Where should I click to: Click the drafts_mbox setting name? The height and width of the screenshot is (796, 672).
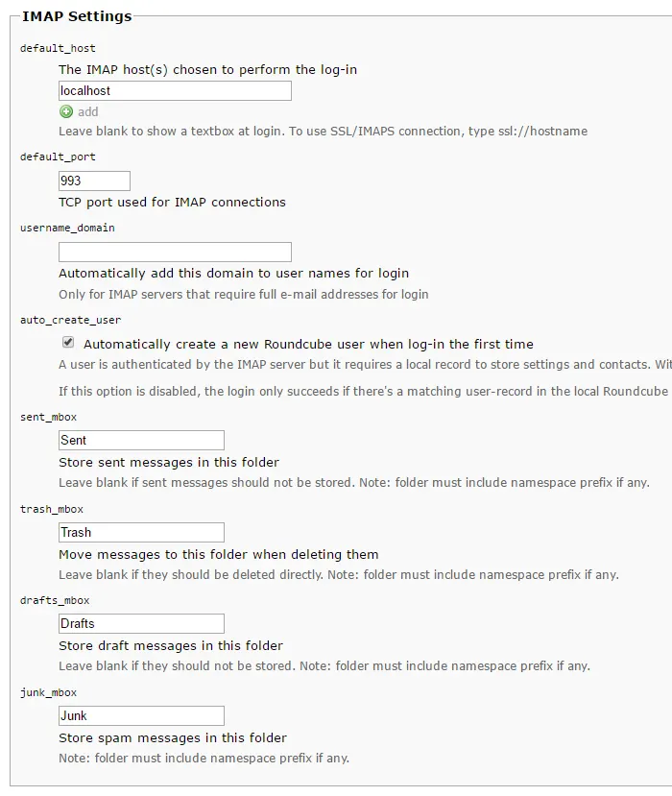click(55, 600)
